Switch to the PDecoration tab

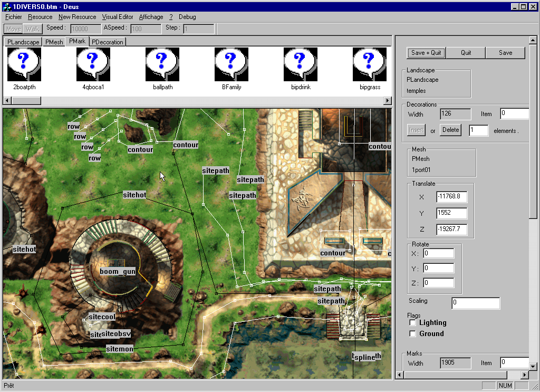coord(108,42)
